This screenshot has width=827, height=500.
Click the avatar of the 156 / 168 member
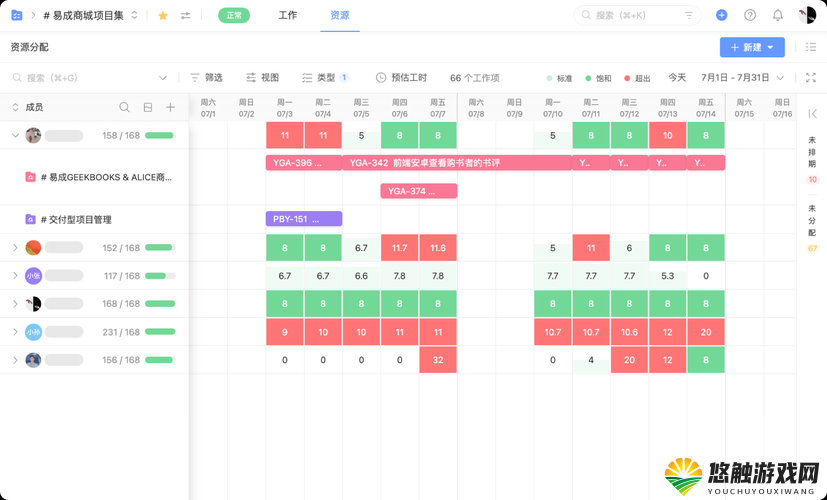[33, 360]
